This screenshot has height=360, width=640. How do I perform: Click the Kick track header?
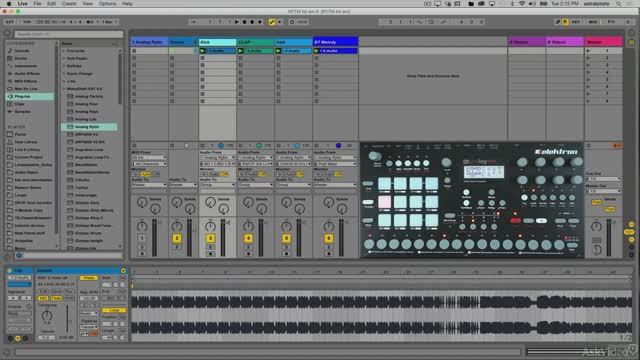(x=217, y=42)
